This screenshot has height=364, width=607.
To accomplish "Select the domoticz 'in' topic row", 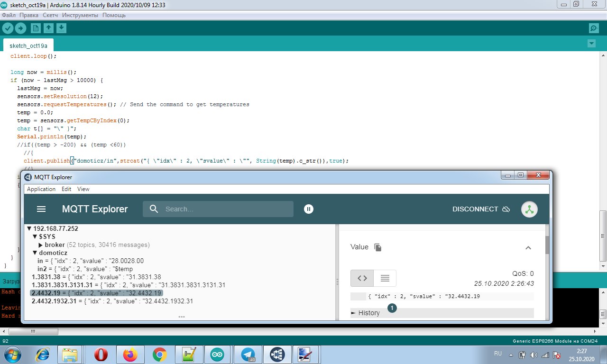I will tap(91, 261).
